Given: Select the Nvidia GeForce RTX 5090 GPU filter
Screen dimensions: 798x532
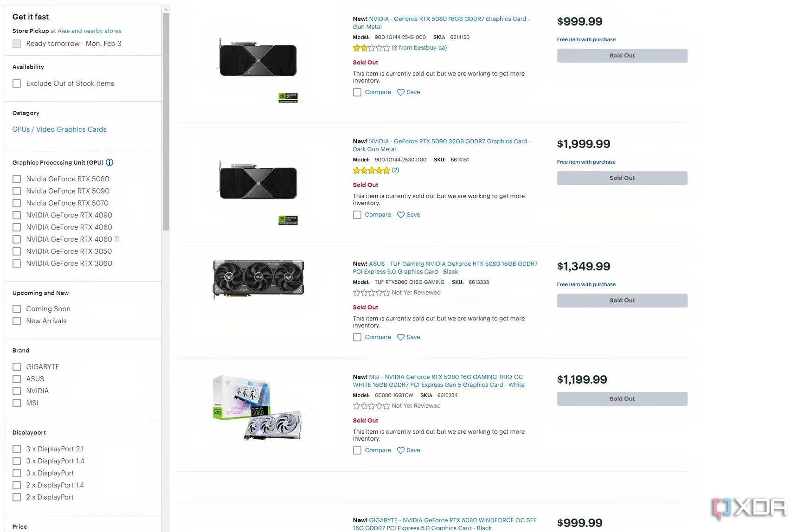Looking at the screenshot, I should (17, 191).
